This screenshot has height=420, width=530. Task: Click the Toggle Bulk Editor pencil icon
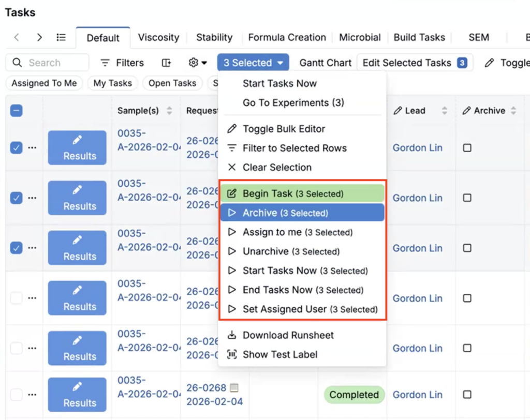(x=232, y=129)
